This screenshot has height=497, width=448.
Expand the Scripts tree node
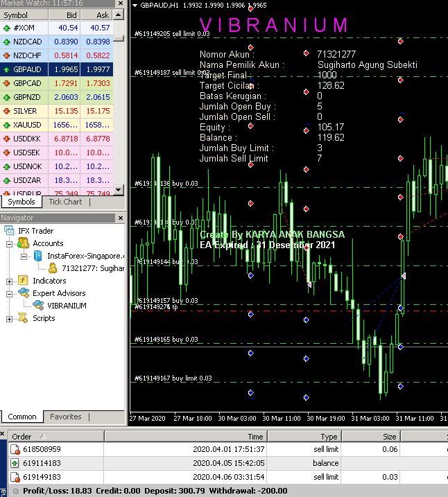[x=9, y=318]
